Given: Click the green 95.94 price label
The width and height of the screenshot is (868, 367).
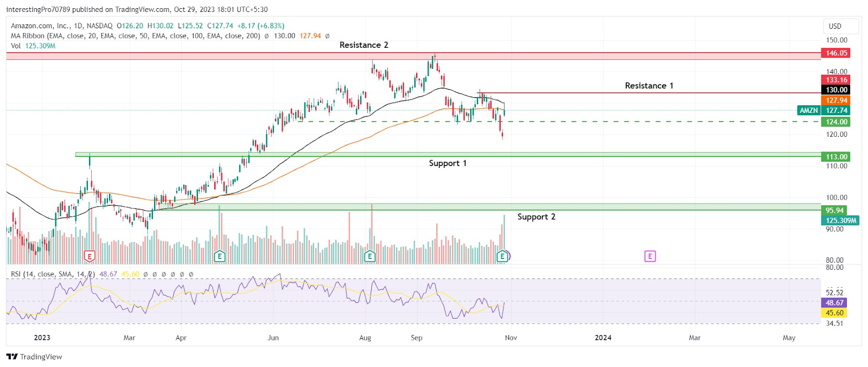Looking at the screenshot, I should click(x=834, y=211).
